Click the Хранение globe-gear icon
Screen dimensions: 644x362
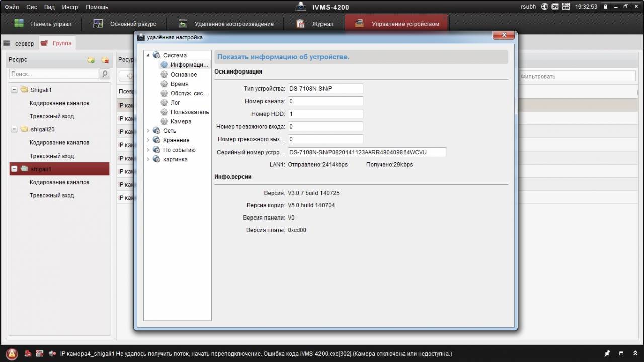pos(156,140)
